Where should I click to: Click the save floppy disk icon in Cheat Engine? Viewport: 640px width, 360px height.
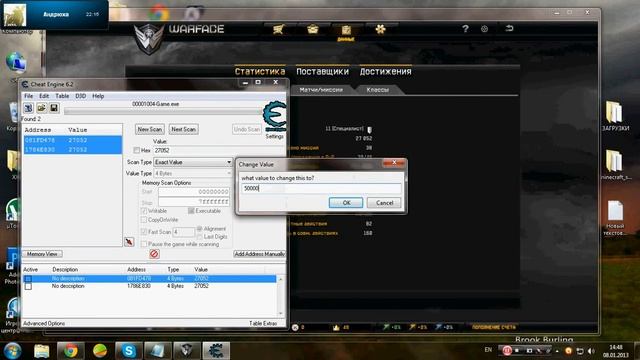(54, 108)
